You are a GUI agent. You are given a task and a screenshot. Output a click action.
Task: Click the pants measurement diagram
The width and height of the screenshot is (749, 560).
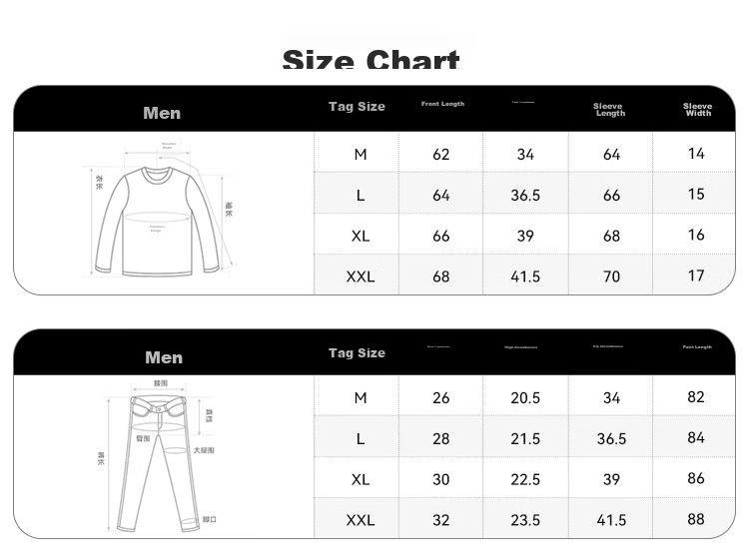click(x=157, y=456)
